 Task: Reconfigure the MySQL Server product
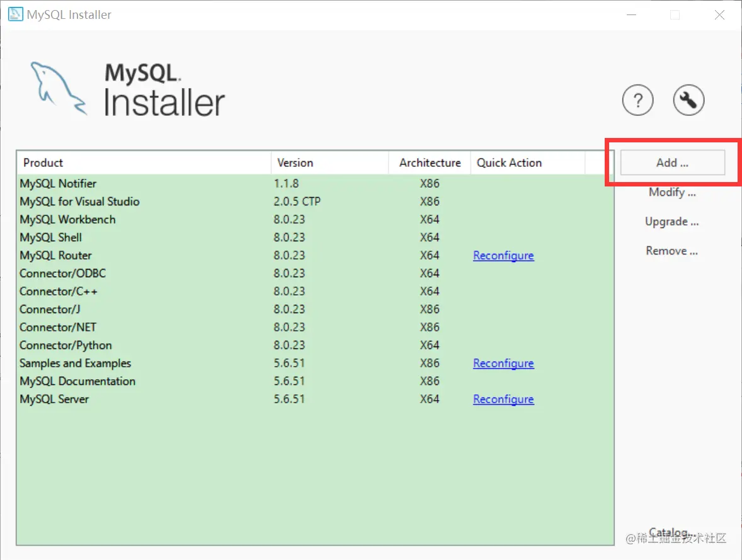tap(503, 399)
